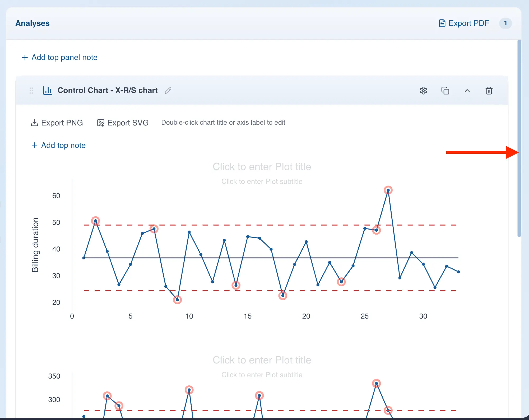This screenshot has width=529, height=420.
Task: Add top panel note
Action: click(60, 57)
